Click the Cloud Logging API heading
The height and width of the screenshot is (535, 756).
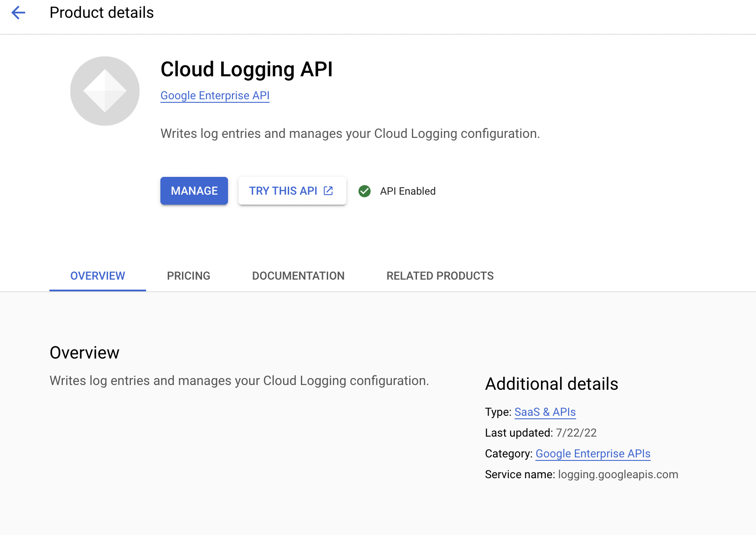247,69
